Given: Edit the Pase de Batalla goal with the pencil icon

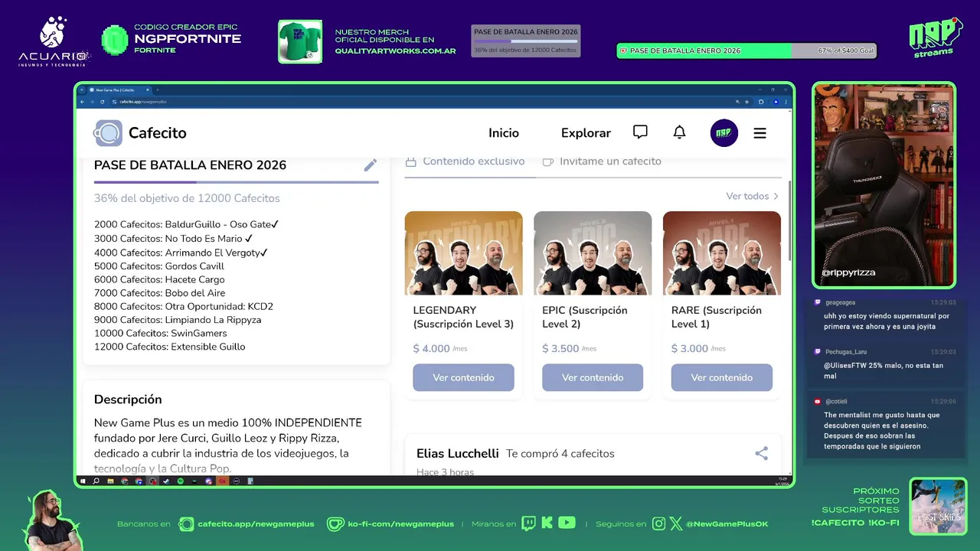Looking at the screenshot, I should pos(370,165).
